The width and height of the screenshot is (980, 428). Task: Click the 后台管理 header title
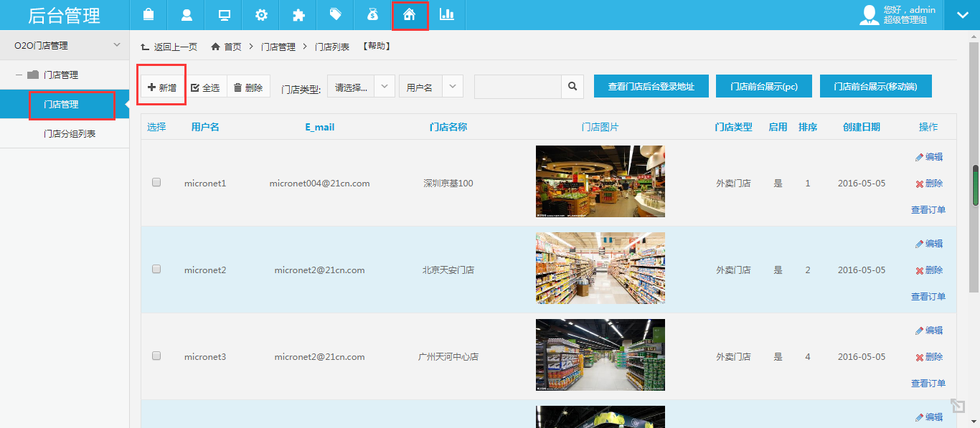pyautogui.click(x=65, y=15)
